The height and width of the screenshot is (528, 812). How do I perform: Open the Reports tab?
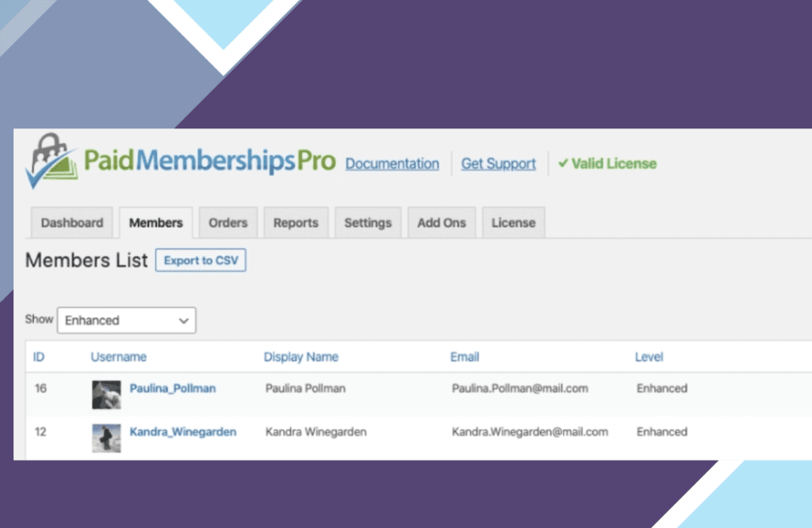(x=295, y=223)
